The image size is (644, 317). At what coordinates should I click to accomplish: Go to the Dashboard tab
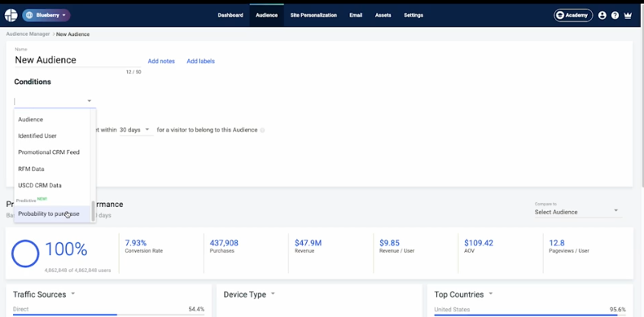[x=230, y=15]
